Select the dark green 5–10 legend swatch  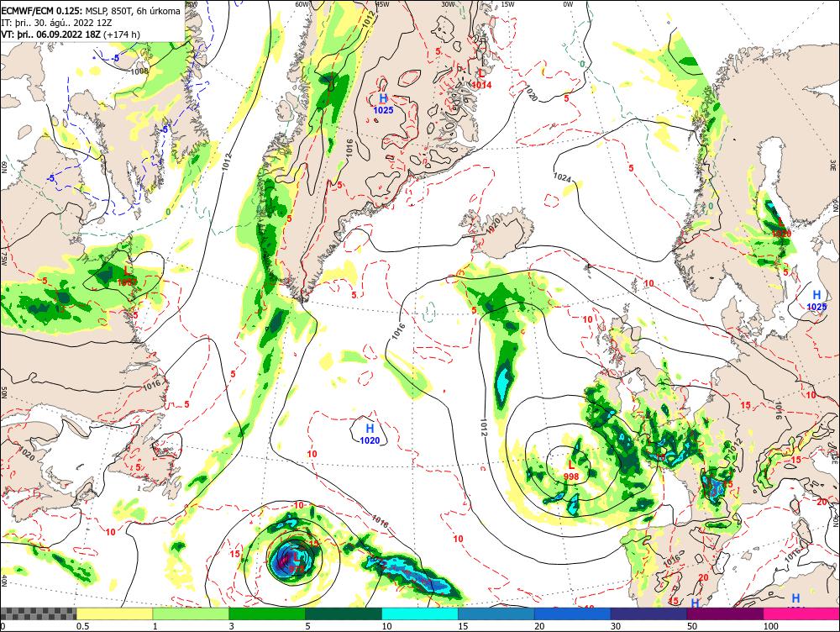[x=344, y=614]
